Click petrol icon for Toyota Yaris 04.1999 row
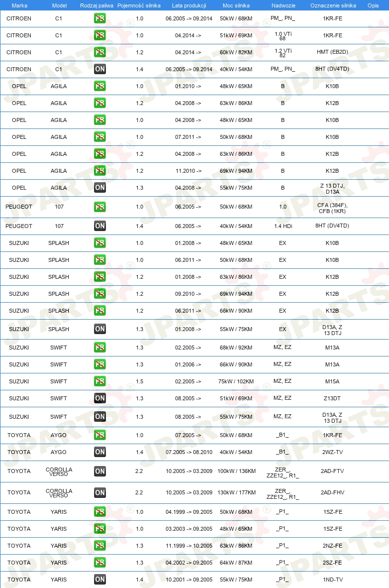389x588 pixels. 99,511
